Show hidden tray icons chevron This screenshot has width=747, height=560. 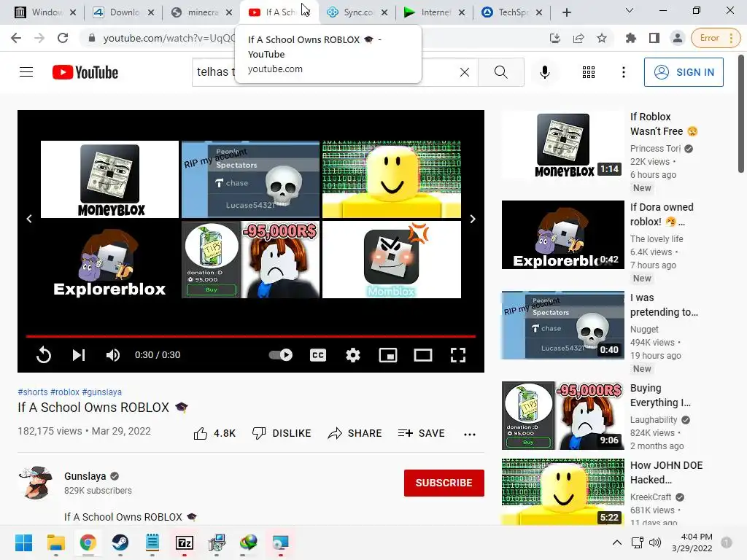617,542
